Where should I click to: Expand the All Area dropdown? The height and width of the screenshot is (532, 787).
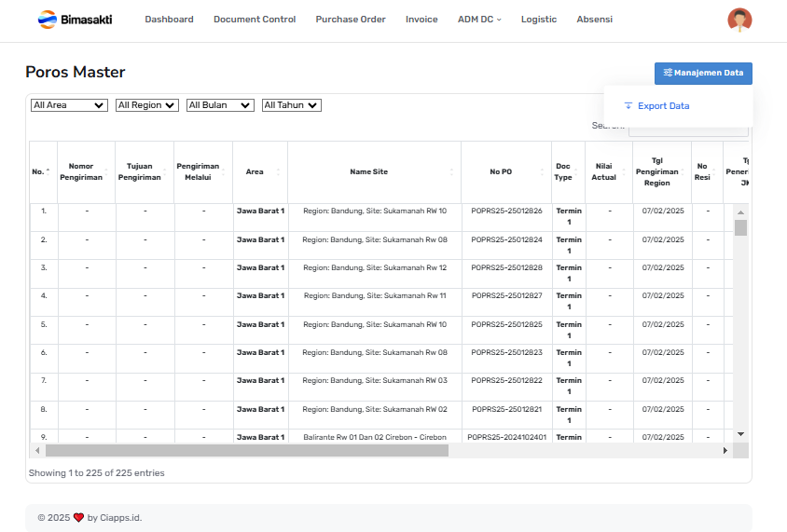[x=69, y=105]
